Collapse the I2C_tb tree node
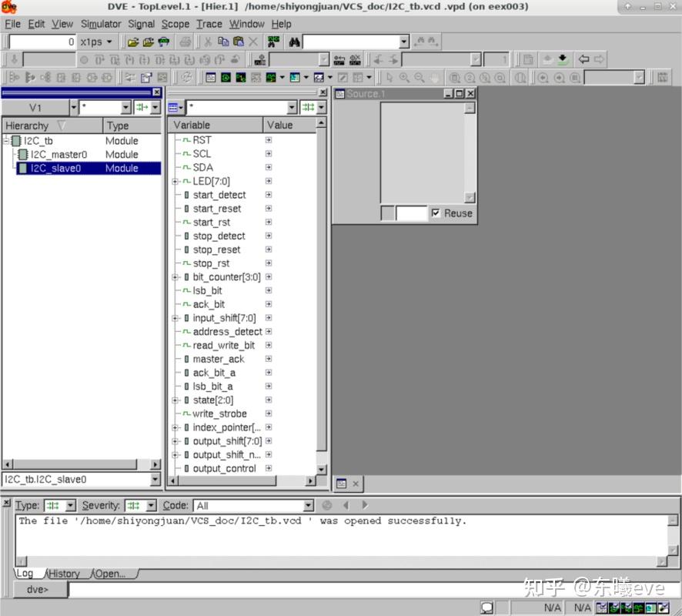Image resolution: width=682 pixels, height=616 pixels. 6,140
